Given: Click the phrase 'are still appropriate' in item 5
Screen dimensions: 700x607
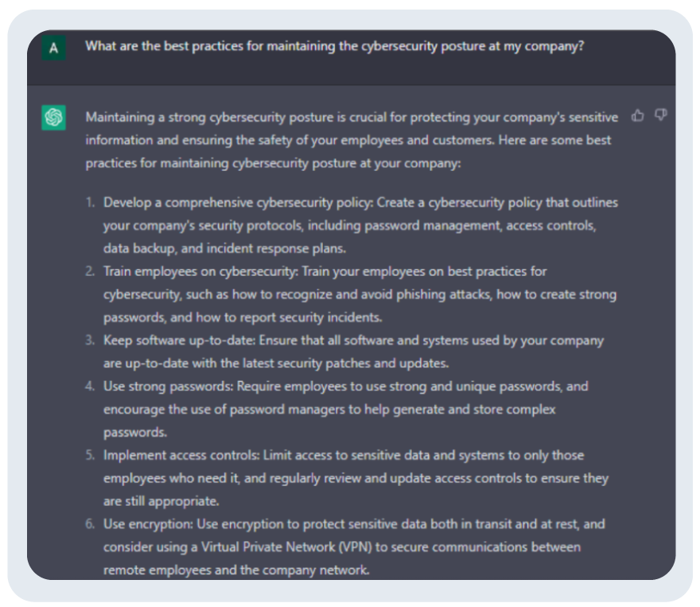Looking at the screenshot, I should coord(161,501).
